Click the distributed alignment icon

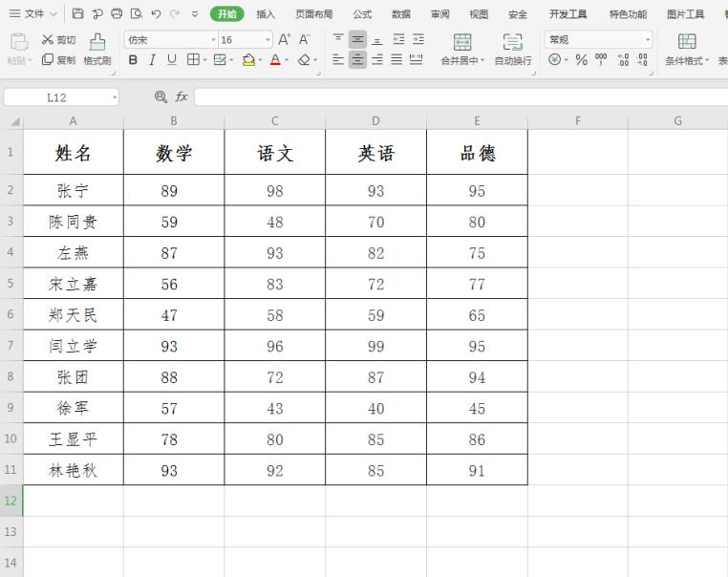416,59
